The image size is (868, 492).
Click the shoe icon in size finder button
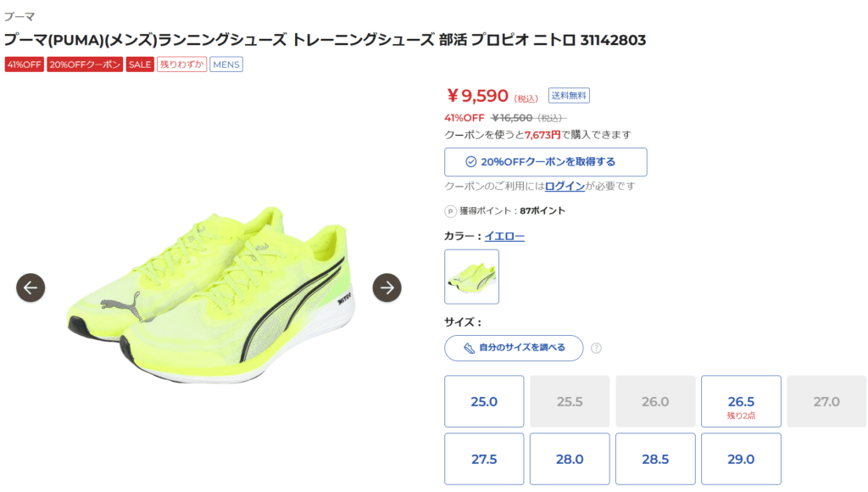click(469, 348)
